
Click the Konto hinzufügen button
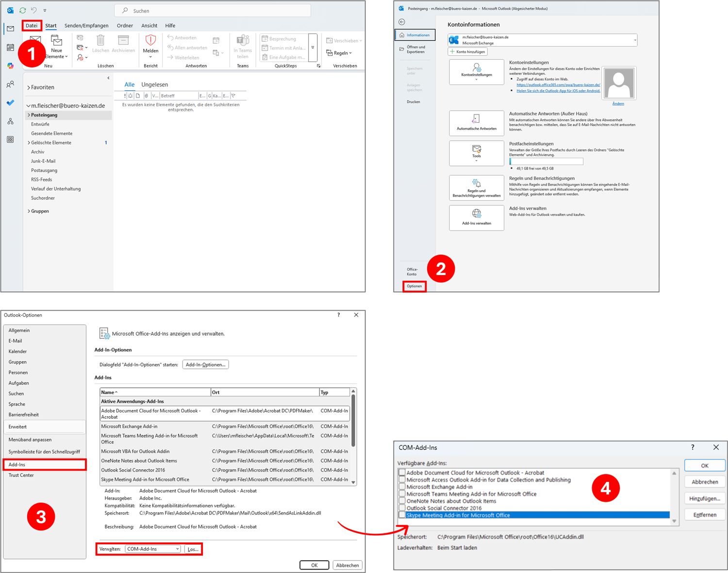tap(468, 52)
